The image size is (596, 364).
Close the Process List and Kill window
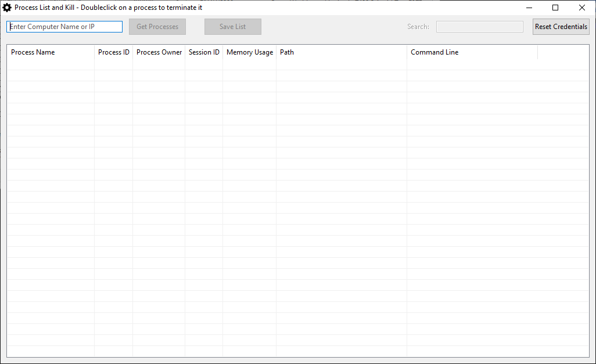pos(582,8)
